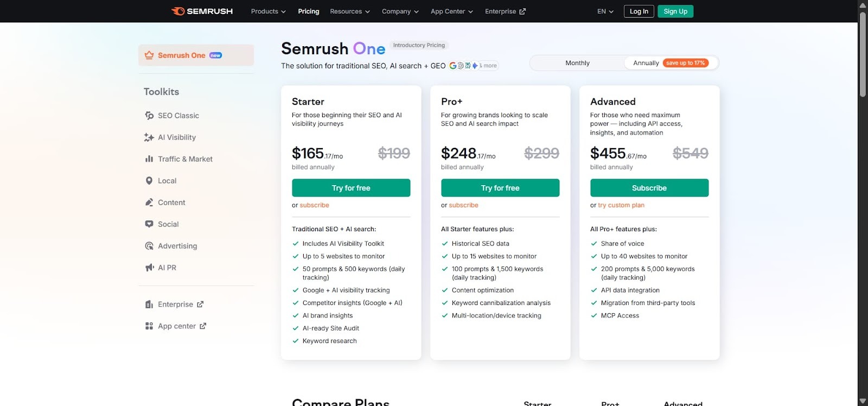The image size is (868, 406).
Task: Click the SEO Classic sidebar icon
Action: [149, 116]
